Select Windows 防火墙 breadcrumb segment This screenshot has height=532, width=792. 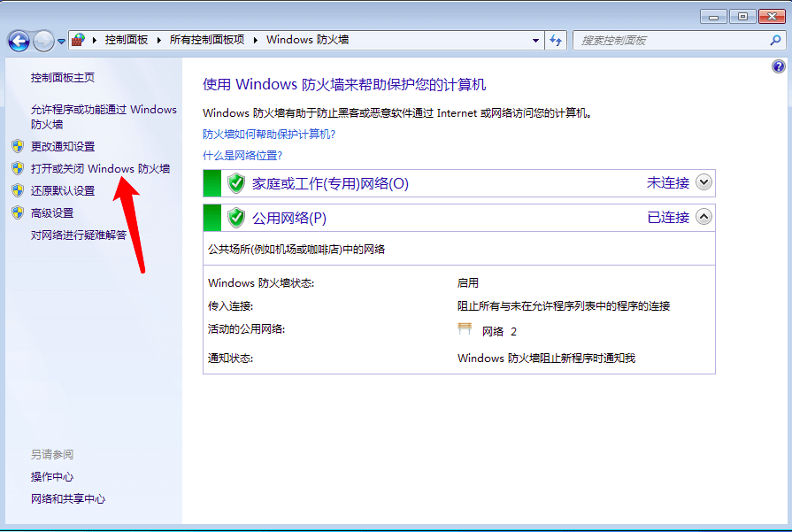click(x=308, y=40)
